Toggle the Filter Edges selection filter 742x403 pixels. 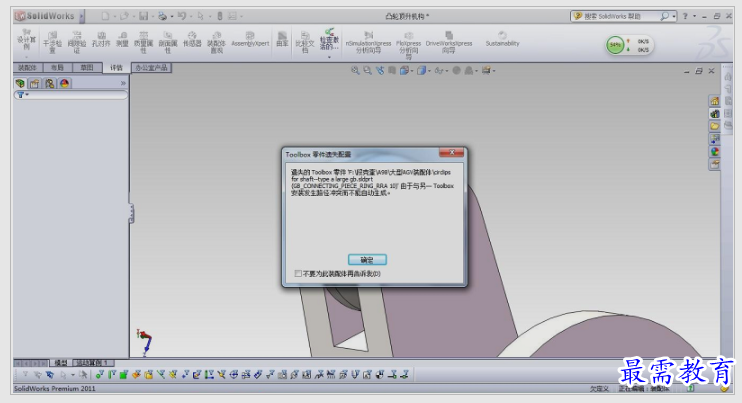(x=111, y=375)
